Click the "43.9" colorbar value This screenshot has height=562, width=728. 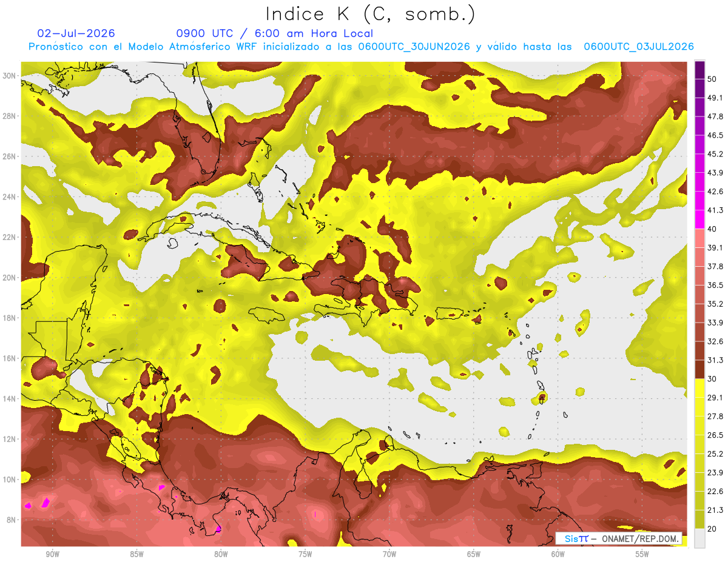click(x=715, y=173)
